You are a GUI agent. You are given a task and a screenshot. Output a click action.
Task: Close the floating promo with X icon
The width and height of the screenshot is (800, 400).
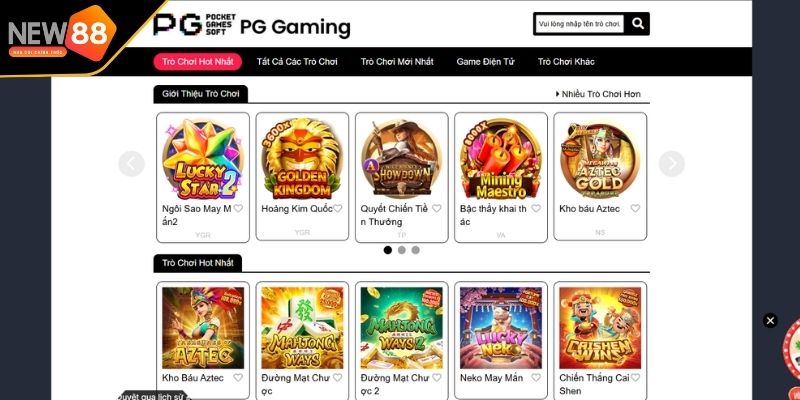click(x=770, y=320)
